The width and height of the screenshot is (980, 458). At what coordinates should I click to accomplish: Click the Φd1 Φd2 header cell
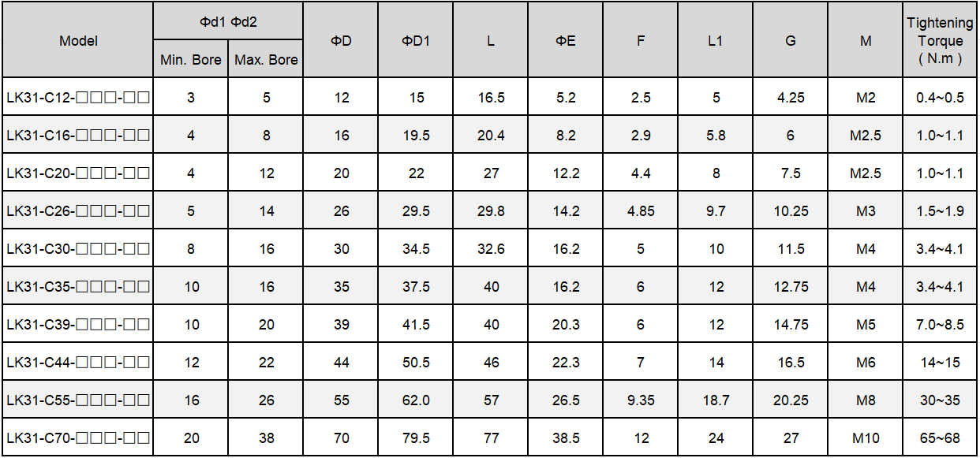[x=228, y=22]
